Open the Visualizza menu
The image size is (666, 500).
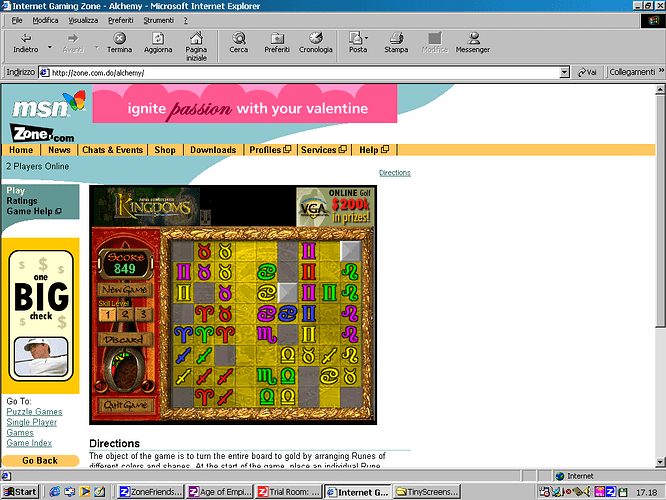pyautogui.click(x=83, y=20)
